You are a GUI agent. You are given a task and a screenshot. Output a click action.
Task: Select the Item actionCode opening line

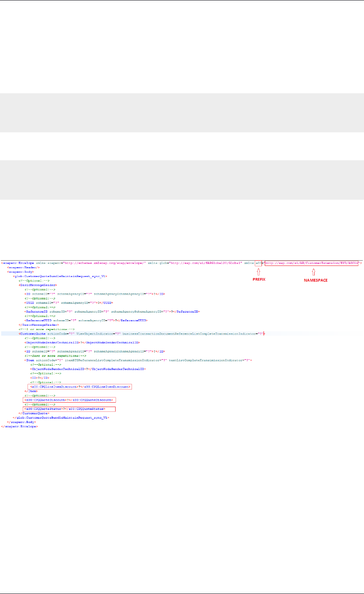(138, 360)
